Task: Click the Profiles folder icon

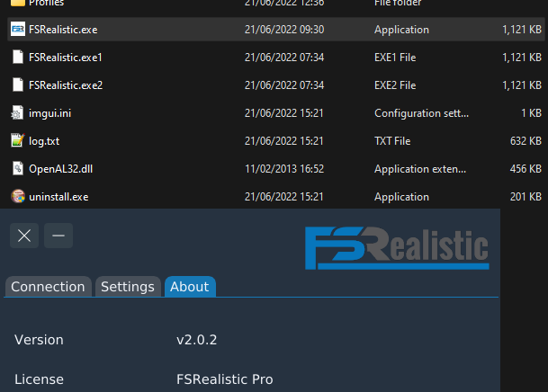Action: tap(18, 3)
